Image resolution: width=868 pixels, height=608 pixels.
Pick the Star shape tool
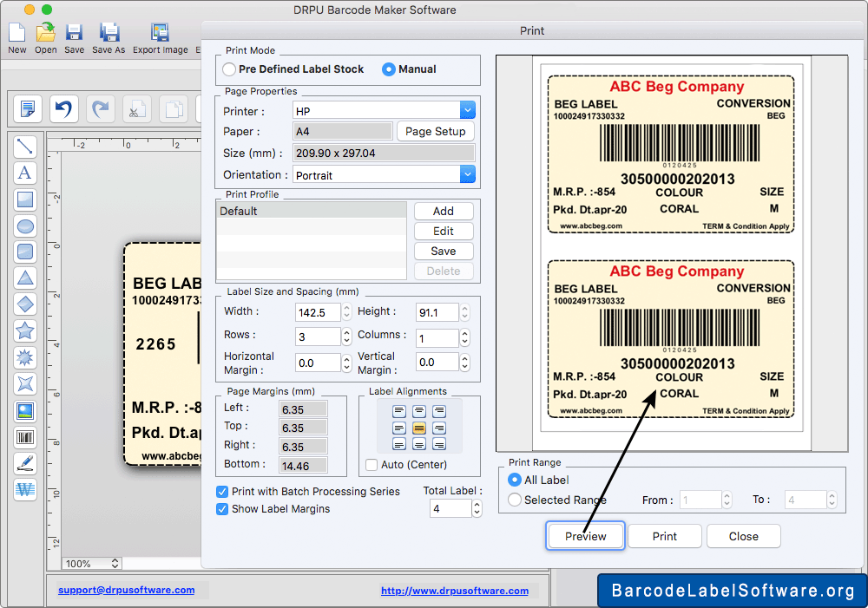[x=24, y=330]
